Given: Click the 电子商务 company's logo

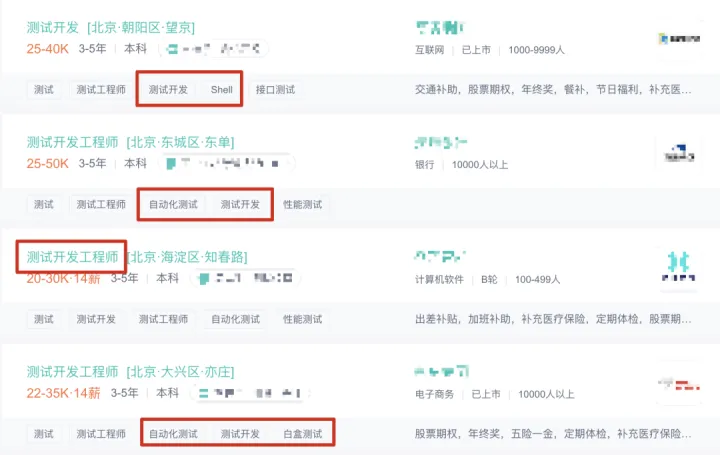Looking at the screenshot, I should (679, 384).
